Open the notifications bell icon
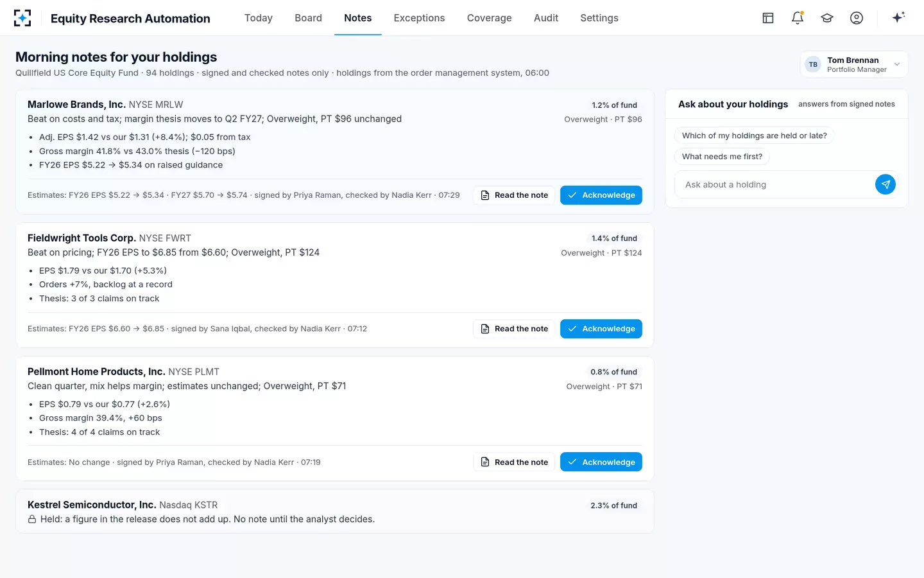Screen dimensions: 924x578 [798, 18]
